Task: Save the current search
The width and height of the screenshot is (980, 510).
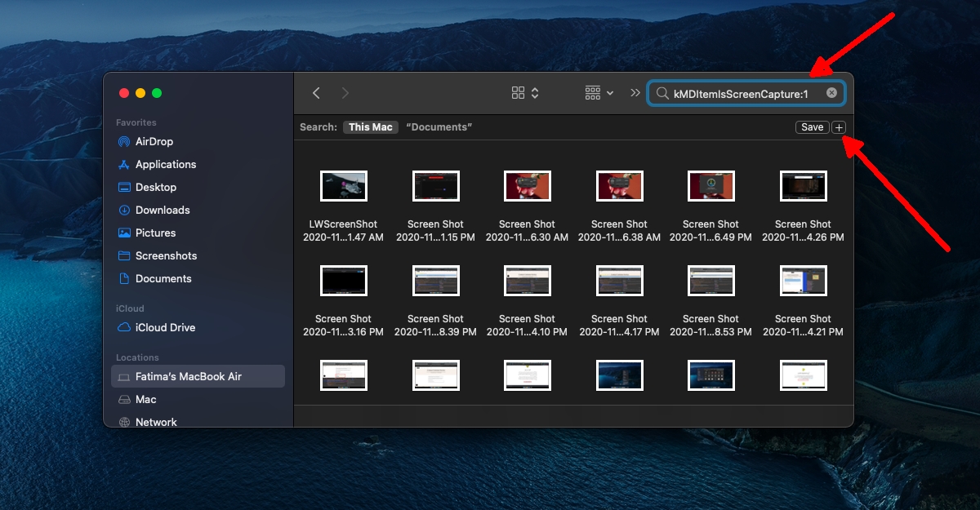Action: pos(813,127)
